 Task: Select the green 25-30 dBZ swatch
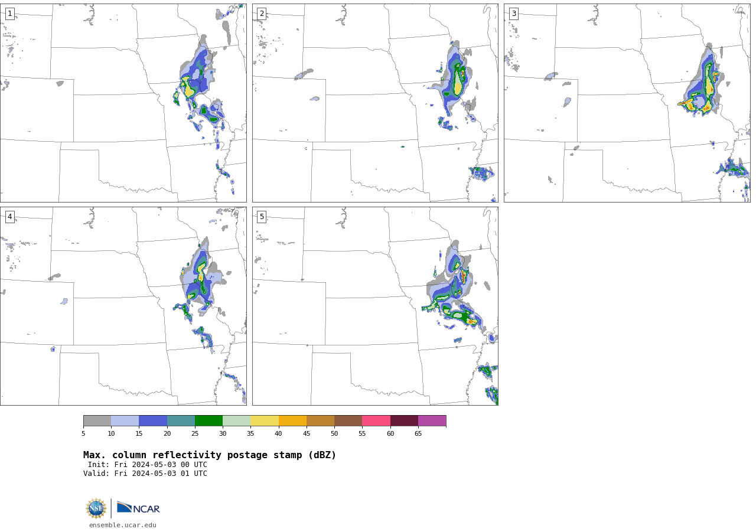208,420
